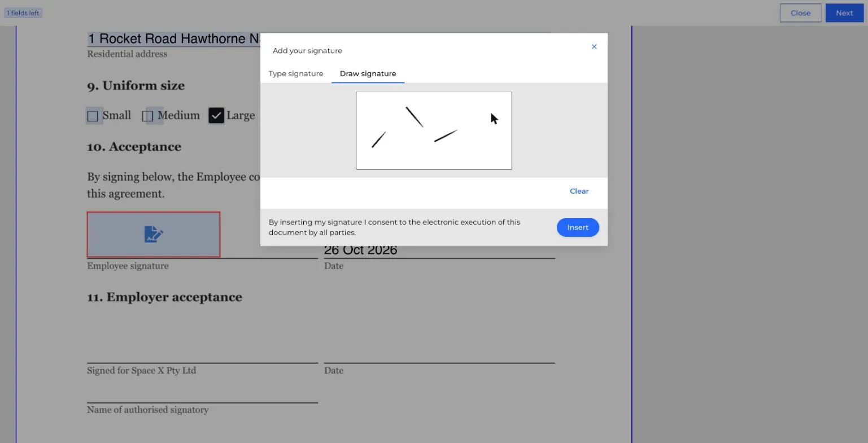868x443 pixels.
Task: Click the 'Signed for Space X Pty Ltd' label
Action: [141, 371]
